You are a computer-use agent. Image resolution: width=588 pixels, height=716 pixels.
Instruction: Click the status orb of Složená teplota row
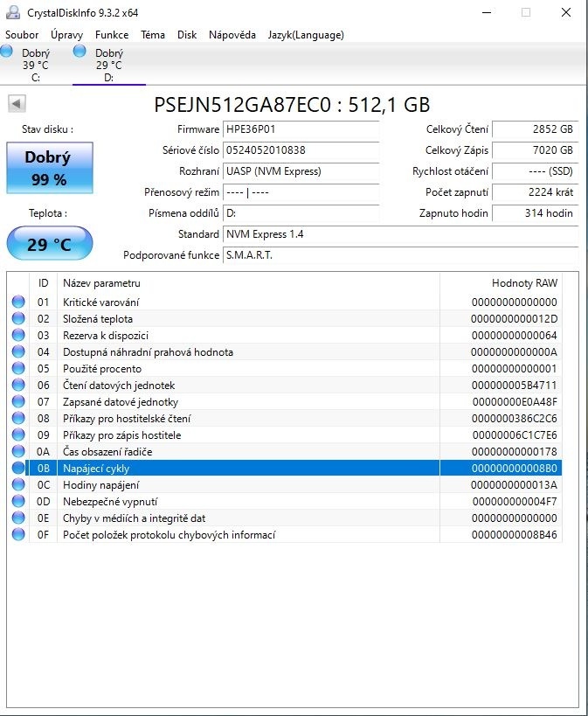point(18,318)
